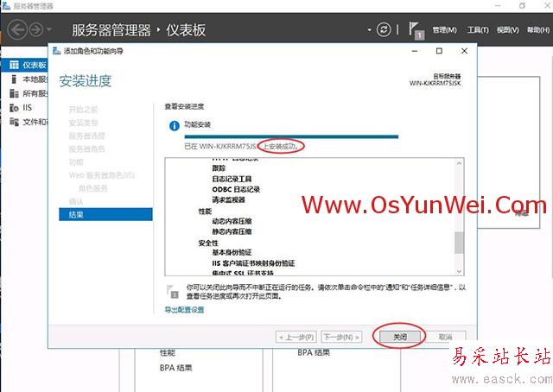553x392 pixels.
Task: Click the installation progress bar
Action: coord(291,136)
